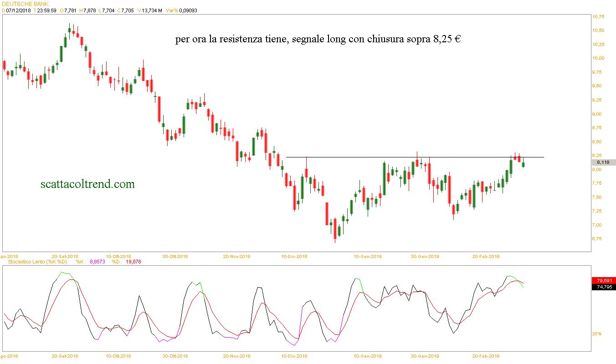Click 20-Set-2018 on the price chart date axis
The width and height of the screenshot is (616, 364).
click(x=65, y=256)
